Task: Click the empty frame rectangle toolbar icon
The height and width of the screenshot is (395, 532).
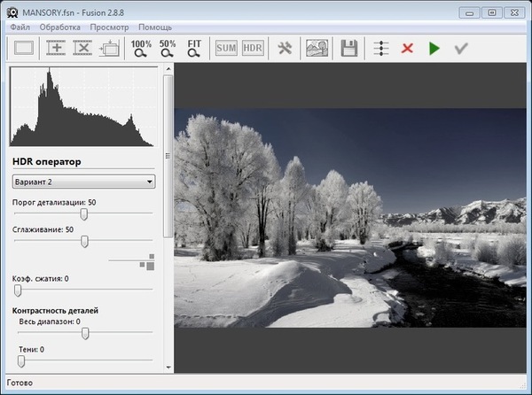Action: [24, 49]
